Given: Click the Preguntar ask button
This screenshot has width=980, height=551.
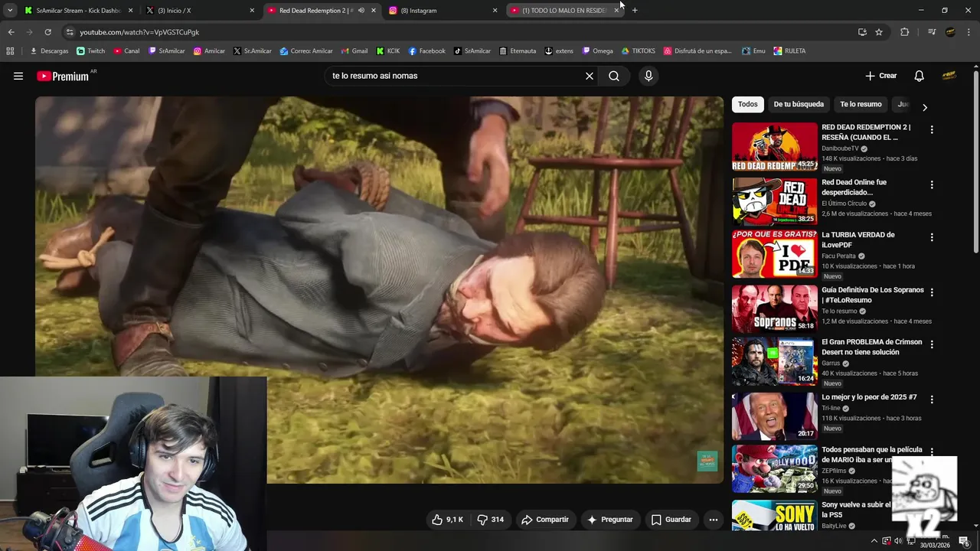Looking at the screenshot, I should (x=610, y=520).
